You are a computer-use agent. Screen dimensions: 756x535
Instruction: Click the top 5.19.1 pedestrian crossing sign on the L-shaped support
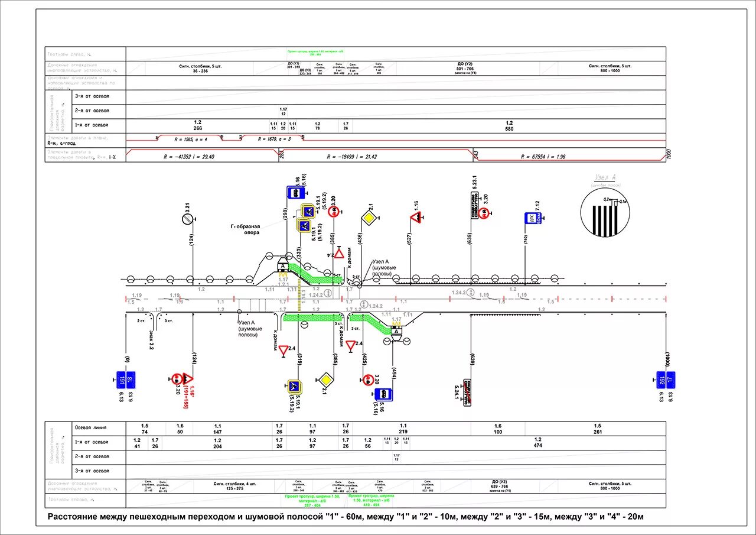tap(308, 210)
